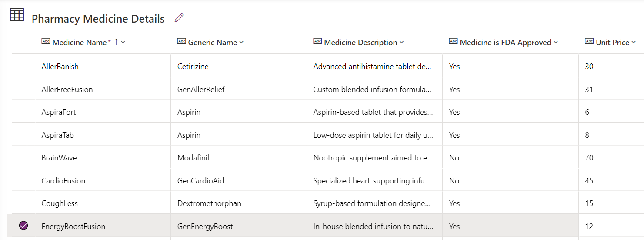Click the Abc icon for Medicine Description
644x240 pixels.
pyautogui.click(x=317, y=41)
